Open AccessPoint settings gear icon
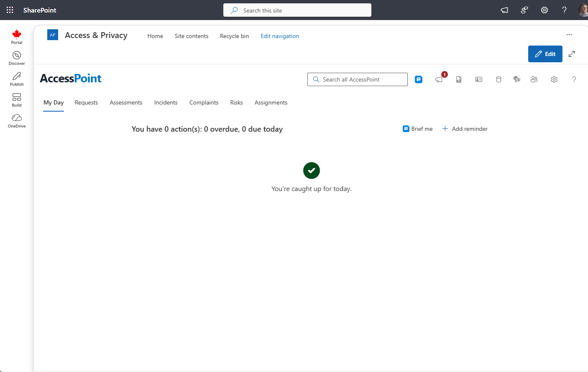Viewport: 588px width, 372px height. coord(554,79)
